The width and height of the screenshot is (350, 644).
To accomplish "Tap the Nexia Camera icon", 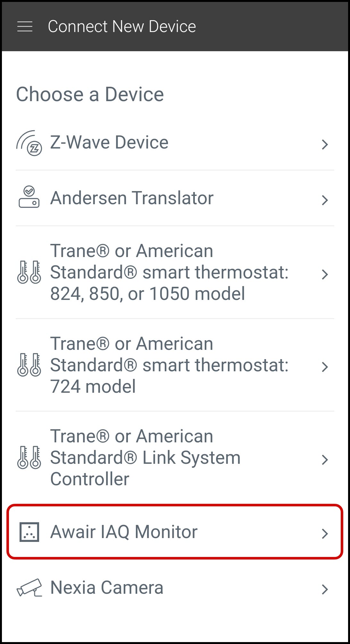I will coord(29,588).
